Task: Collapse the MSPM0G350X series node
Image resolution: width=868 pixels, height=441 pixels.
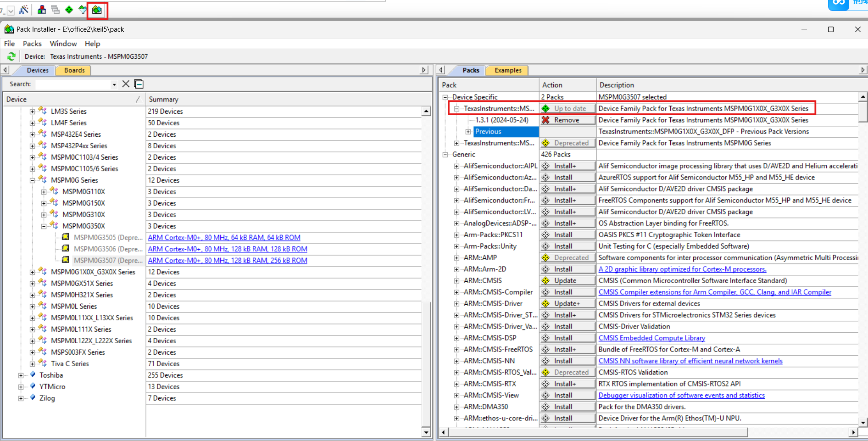Action: 43,226
